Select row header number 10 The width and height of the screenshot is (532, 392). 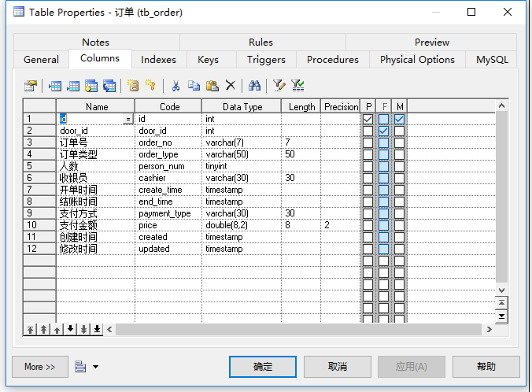(39, 225)
